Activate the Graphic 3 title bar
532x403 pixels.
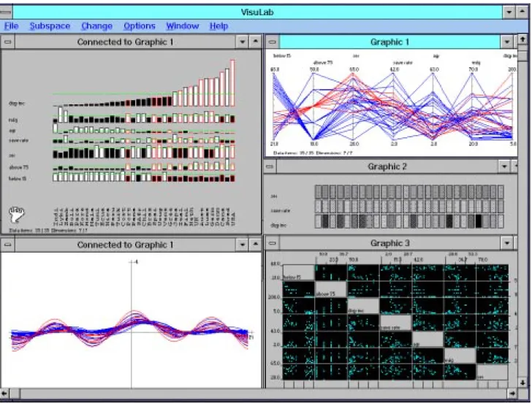pyautogui.click(x=389, y=243)
